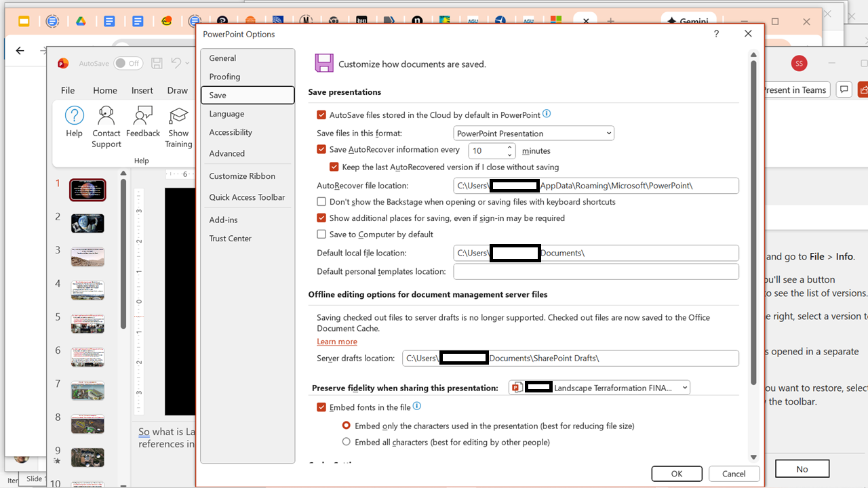Toggle Embed fonts in the file checkbox
The width and height of the screenshot is (868, 488).
321,407
